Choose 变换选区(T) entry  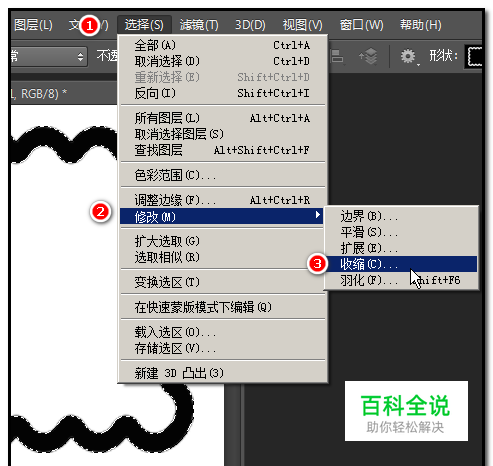click(x=222, y=282)
